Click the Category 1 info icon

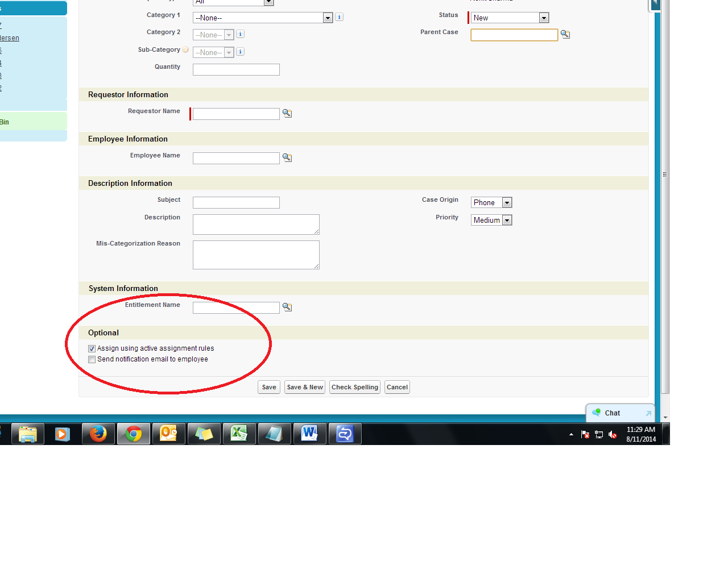click(340, 17)
